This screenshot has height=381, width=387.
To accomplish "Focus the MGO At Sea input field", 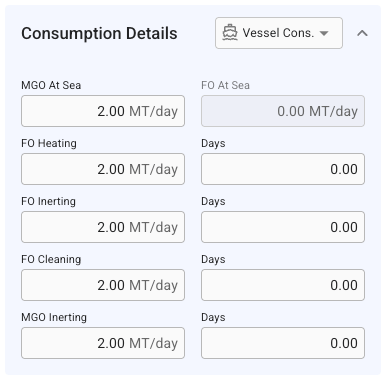I will point(103,111).
